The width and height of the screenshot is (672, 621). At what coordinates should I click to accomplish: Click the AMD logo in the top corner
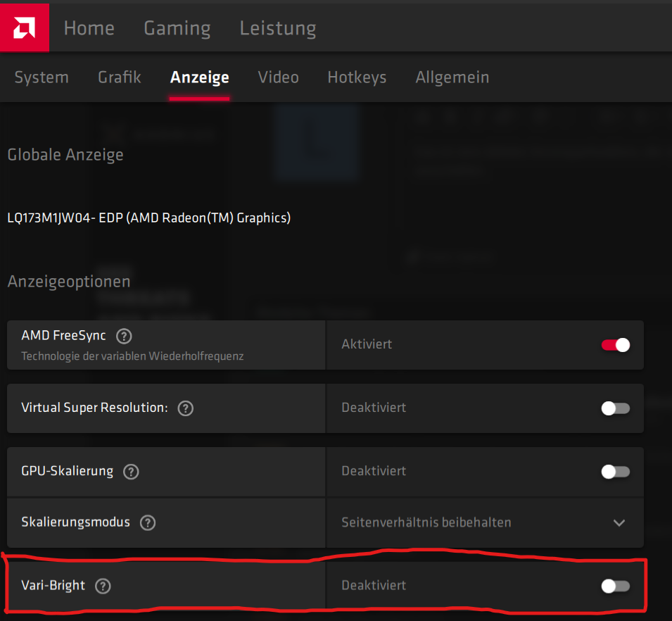[x=24, y=27]
